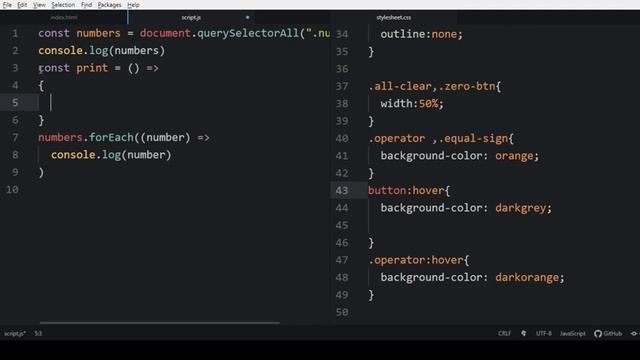Click '.all-clear,.zero-btn{' selector text
This screenshot has width=640, height=360.
click(x=435, y=86)
